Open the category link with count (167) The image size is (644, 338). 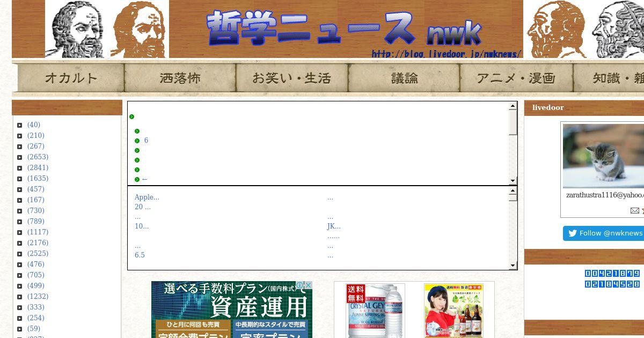pos(36,200)
